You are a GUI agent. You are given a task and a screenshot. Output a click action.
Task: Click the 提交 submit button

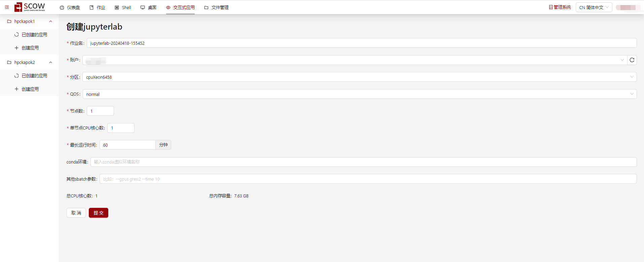99,213
